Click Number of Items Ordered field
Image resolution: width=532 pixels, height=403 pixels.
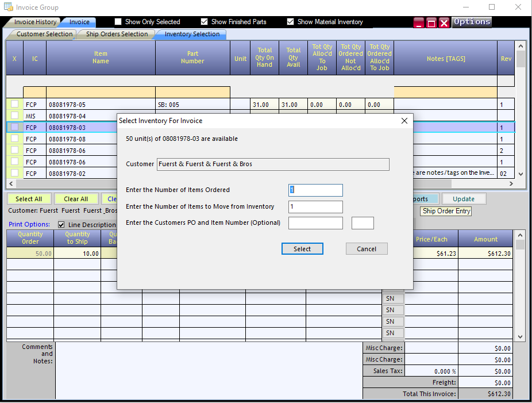click(315, 190)
